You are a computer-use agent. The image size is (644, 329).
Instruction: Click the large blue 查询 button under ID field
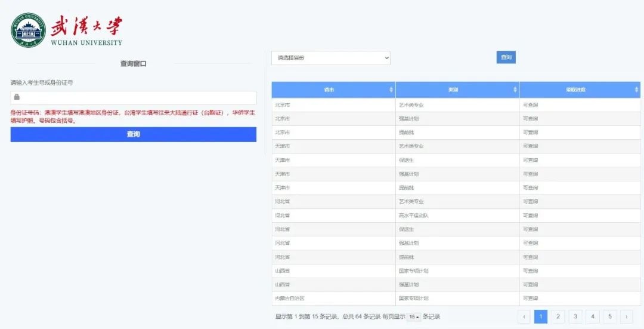point(133,134)
